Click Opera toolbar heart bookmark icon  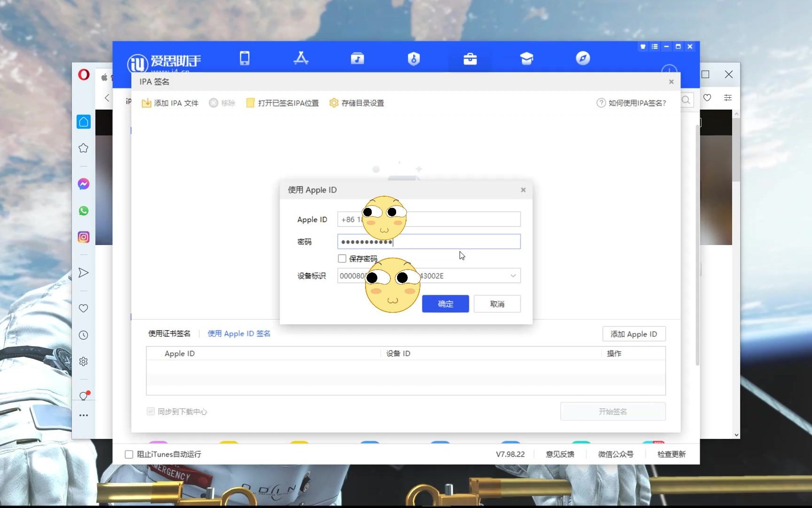pos(707,98)
